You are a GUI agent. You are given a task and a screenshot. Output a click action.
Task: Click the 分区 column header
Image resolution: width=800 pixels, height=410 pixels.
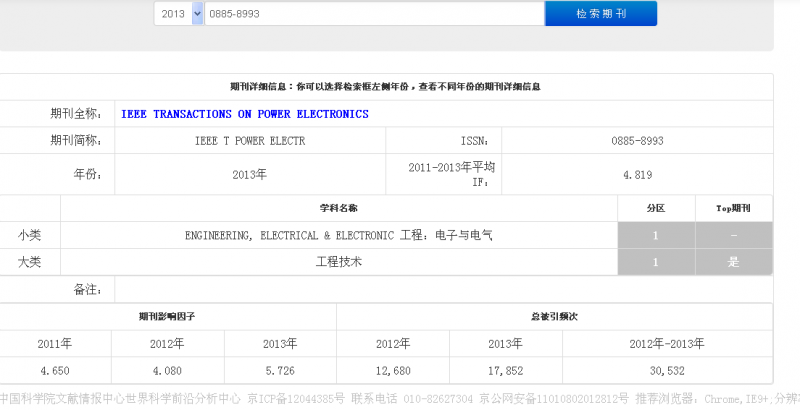[x=656, y=208]
